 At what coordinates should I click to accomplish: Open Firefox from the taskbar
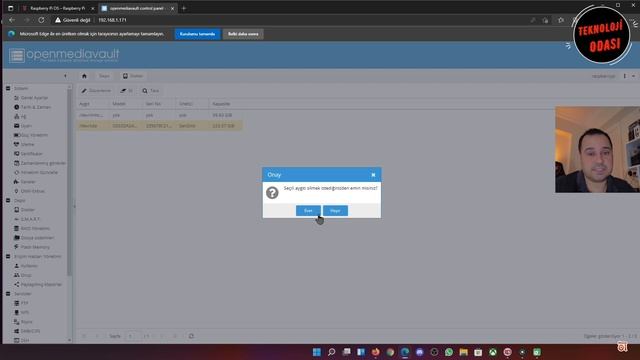(376, 352)
